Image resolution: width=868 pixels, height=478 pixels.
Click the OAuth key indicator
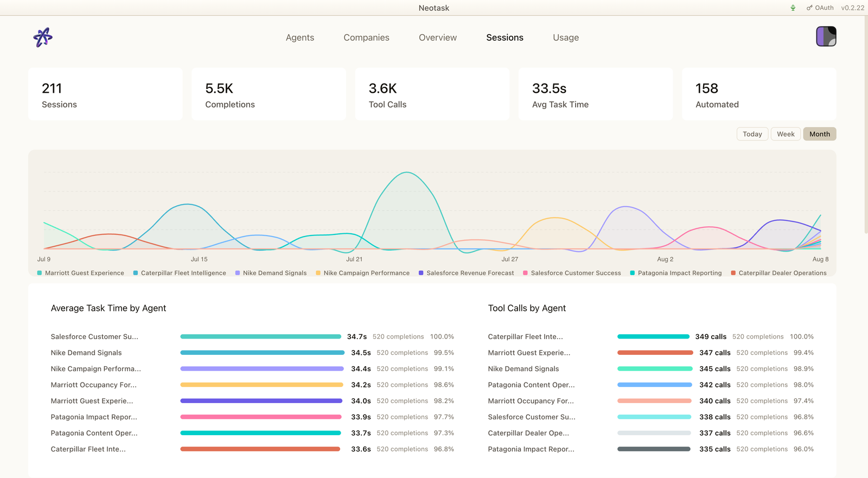(820, 8)
